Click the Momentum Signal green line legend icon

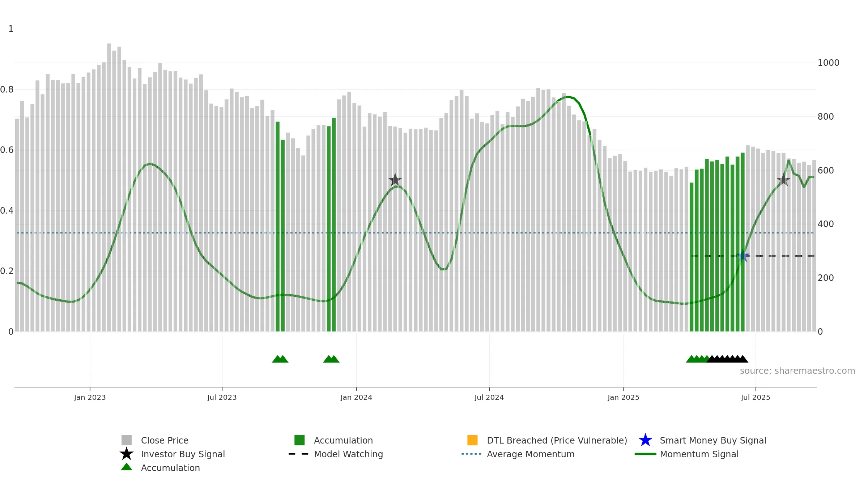click(x=645, y=454)
